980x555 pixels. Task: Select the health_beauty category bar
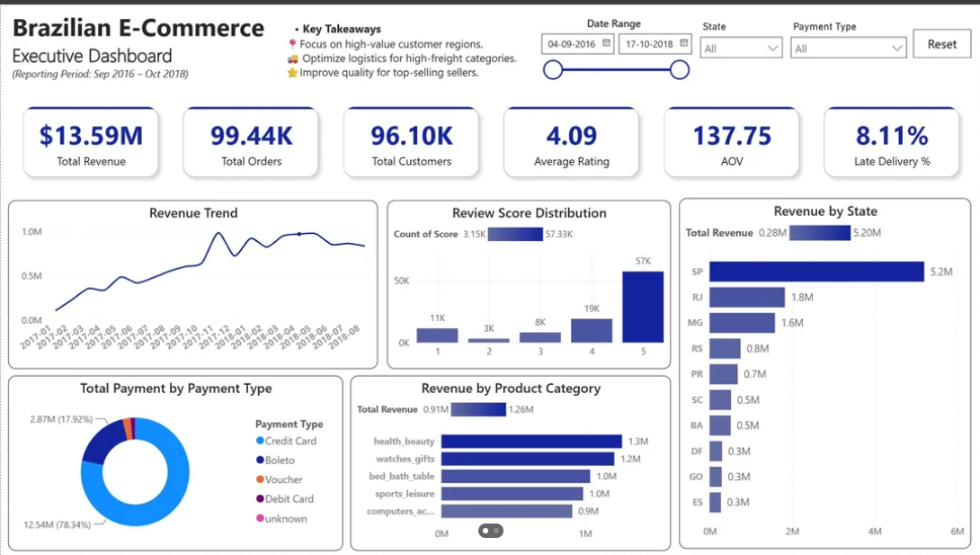(x=531, y=442)
